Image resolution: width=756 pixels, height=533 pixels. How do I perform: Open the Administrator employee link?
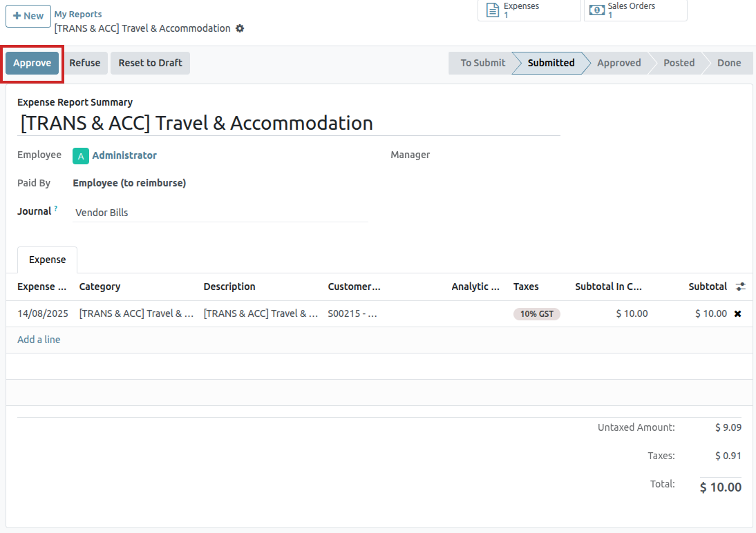124,155
